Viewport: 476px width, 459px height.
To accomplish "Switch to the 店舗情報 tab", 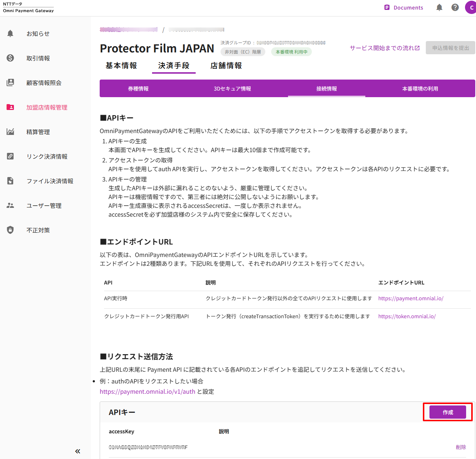I will tap(226, 66).
